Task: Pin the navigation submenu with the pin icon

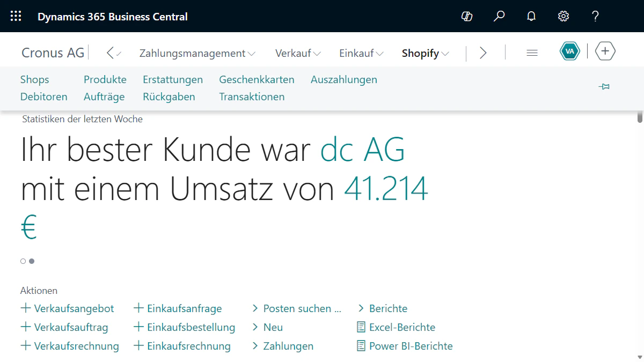Action: [604, 86]
